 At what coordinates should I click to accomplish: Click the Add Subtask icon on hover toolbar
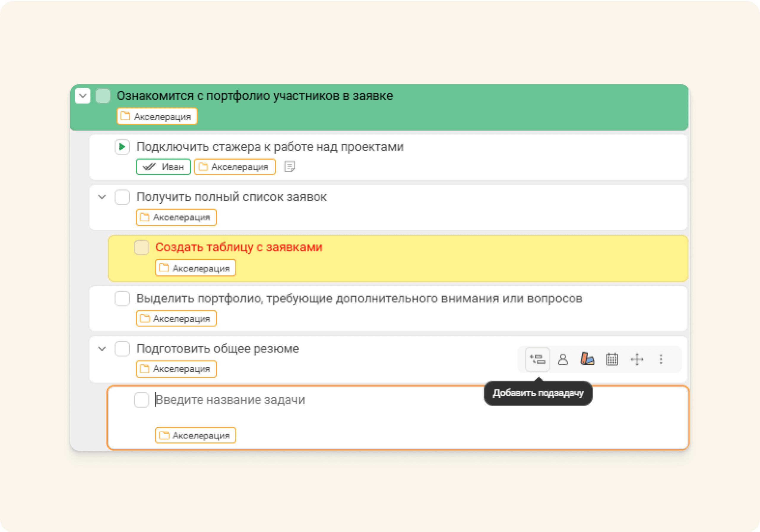point(538,359)
